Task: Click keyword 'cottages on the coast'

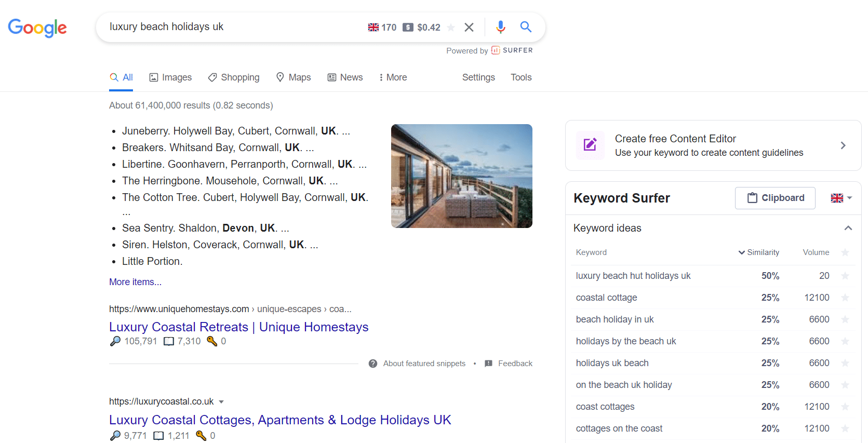Action: point(619,428)
